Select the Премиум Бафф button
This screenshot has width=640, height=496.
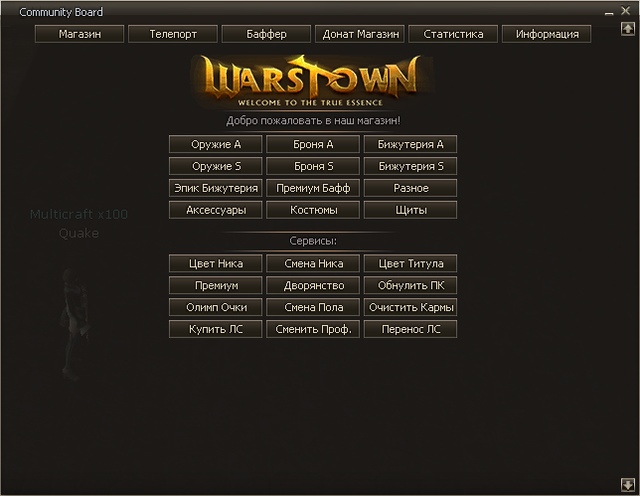point(313,188)
